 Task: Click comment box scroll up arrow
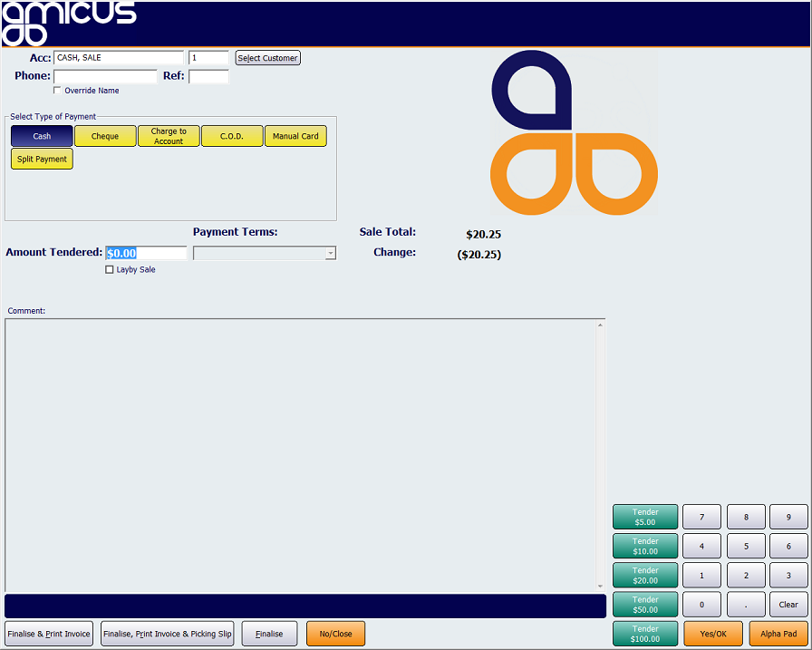600,325
